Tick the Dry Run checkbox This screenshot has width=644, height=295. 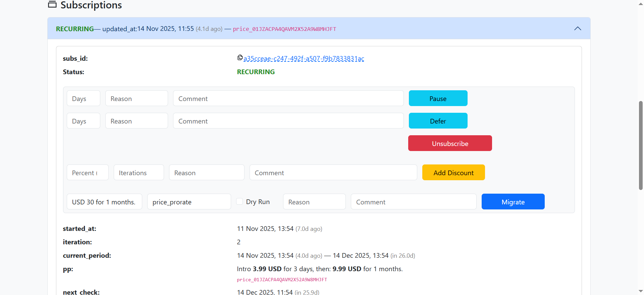tap(239, 201)
